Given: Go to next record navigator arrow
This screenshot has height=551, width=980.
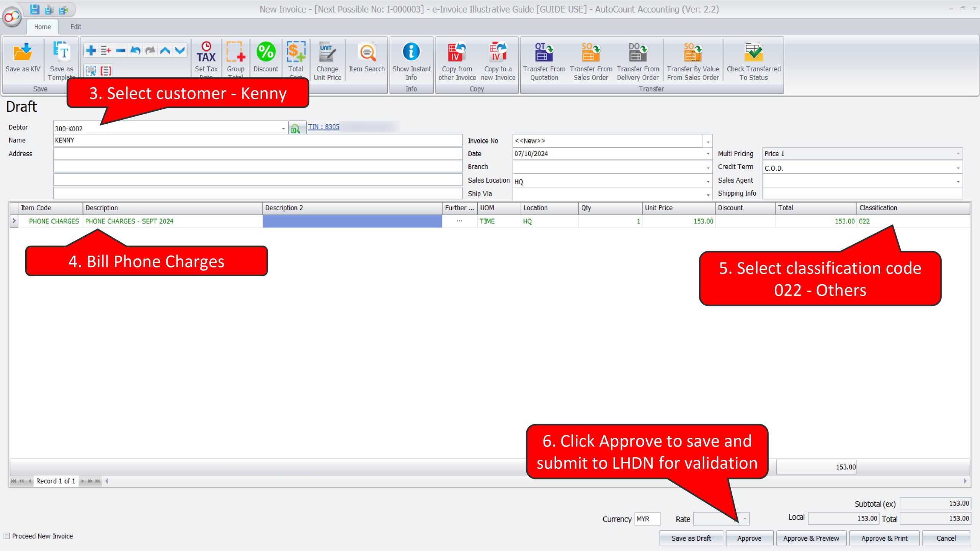Looking at the screenshot, I should (82, 481).
